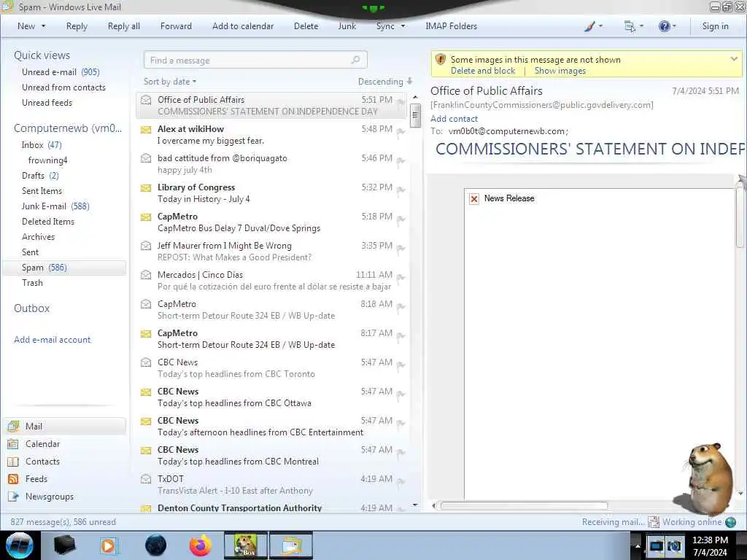
Task: Delete the selected email
Action: tap(306, 26)
